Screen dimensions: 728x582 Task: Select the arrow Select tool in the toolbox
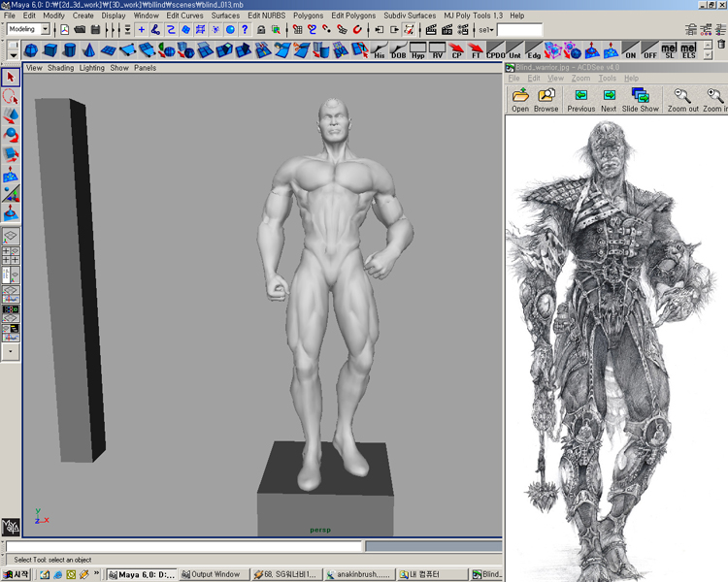tap(11, 78)
